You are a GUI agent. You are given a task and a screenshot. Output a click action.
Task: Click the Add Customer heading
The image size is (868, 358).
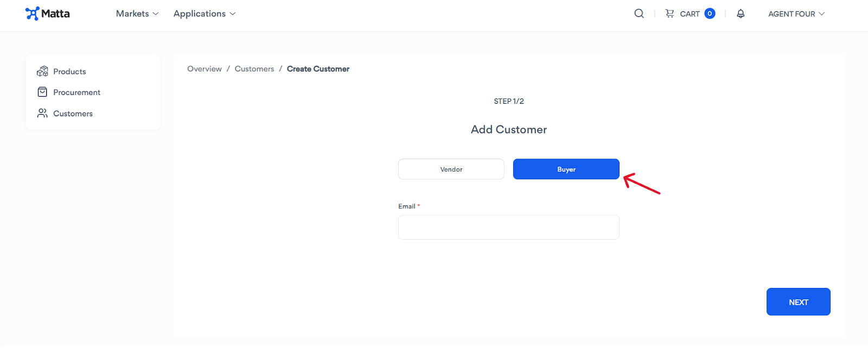509,129
